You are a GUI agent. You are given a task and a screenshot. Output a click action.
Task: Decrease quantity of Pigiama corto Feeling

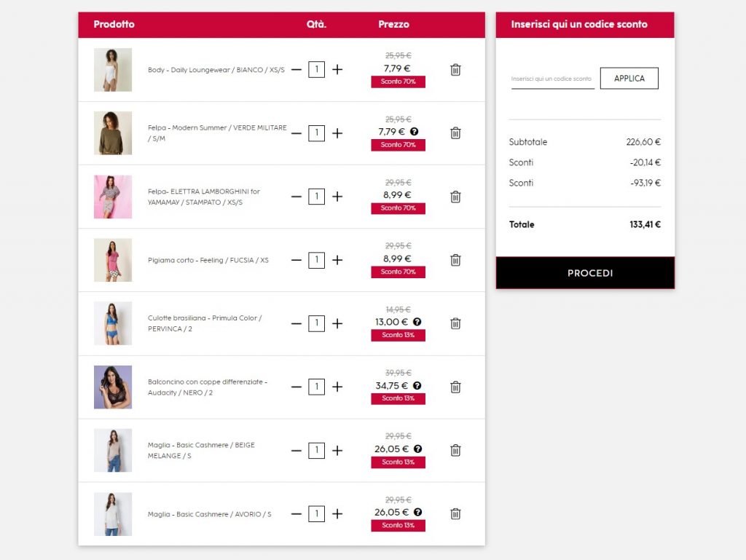(x=296, y=260)
